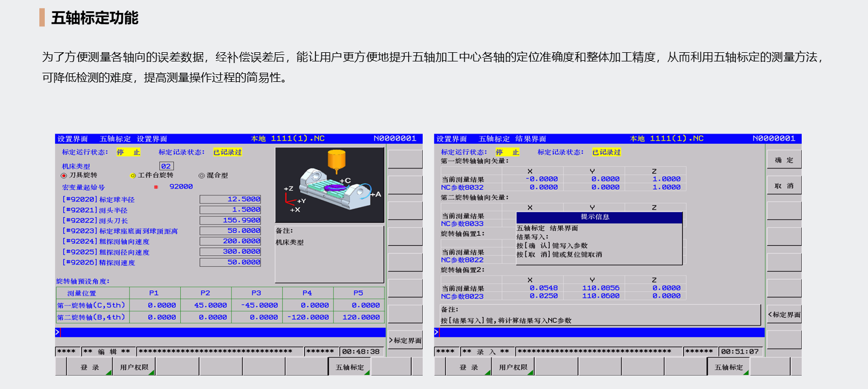Choose the 工件台旋转 machine type radio

point(133,176)
